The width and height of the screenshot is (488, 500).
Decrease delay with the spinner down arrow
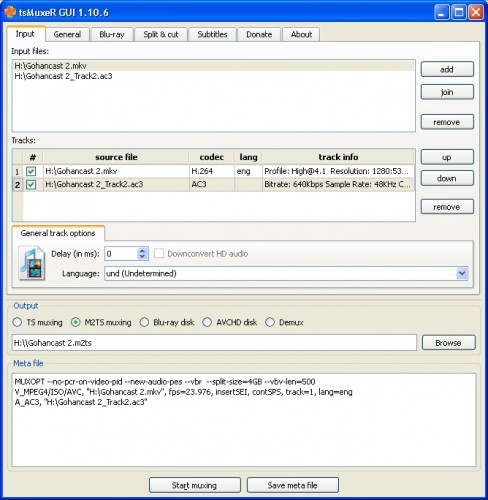pyautogui.click(x=142, y=257)
